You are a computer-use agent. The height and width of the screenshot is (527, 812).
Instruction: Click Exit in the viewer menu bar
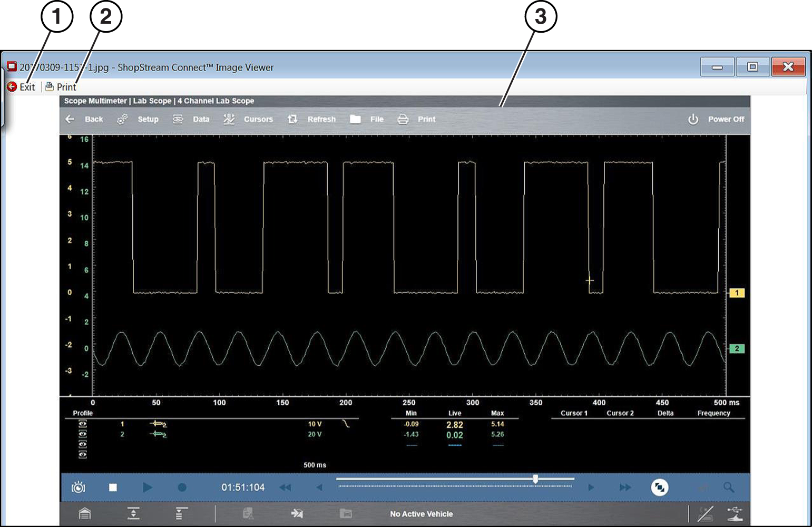[x=22, y=87]
